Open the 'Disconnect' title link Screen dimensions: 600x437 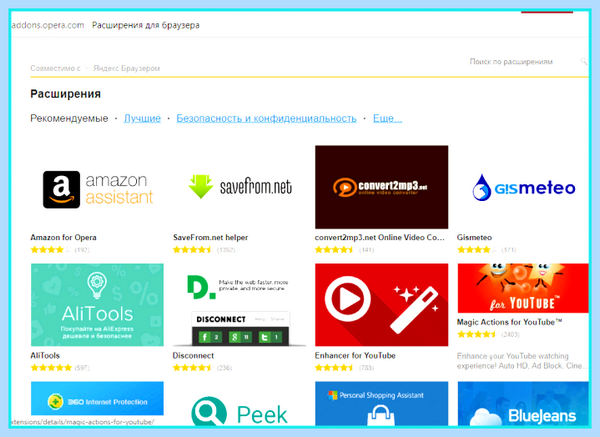pyautogui.click(x=193, y=355)
